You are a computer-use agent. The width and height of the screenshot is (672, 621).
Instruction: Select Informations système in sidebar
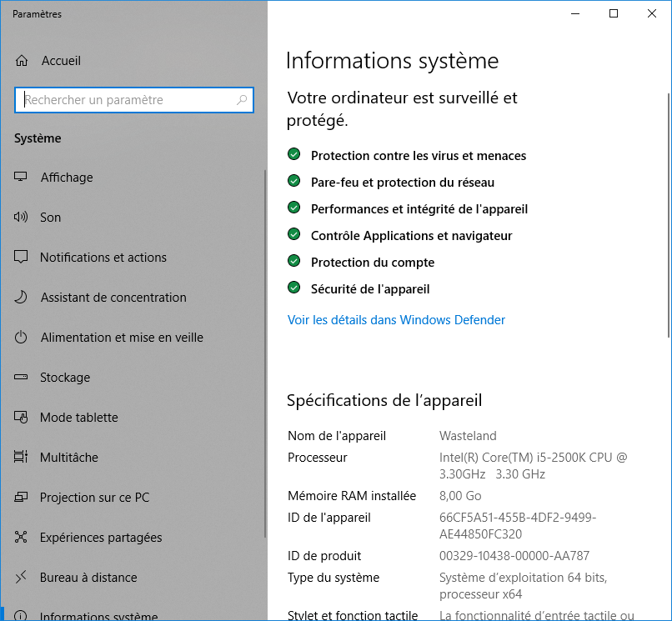pyautogui.click(x=133, y=613)
